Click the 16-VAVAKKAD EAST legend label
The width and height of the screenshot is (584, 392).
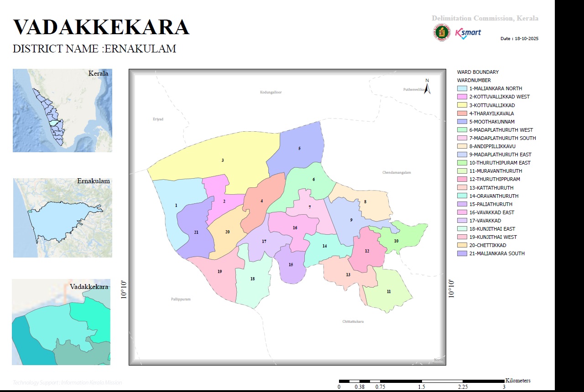(491, 212)
